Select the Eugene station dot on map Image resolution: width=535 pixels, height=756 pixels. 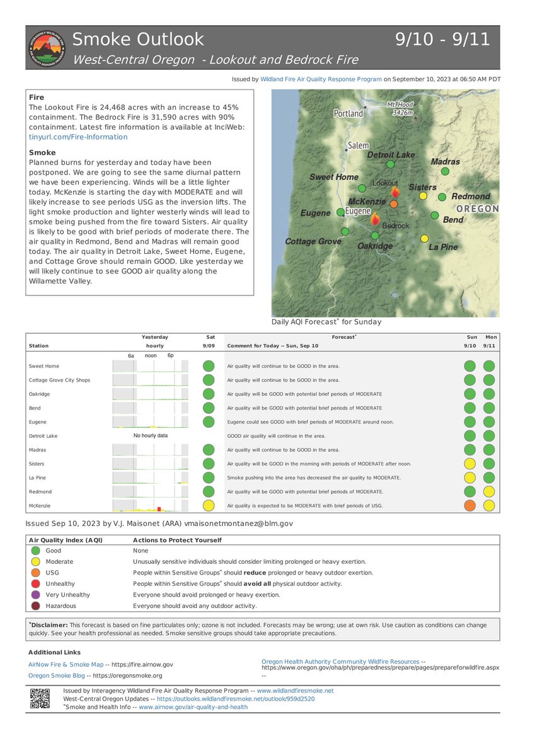pyautogui.click(x=340, y=212)
